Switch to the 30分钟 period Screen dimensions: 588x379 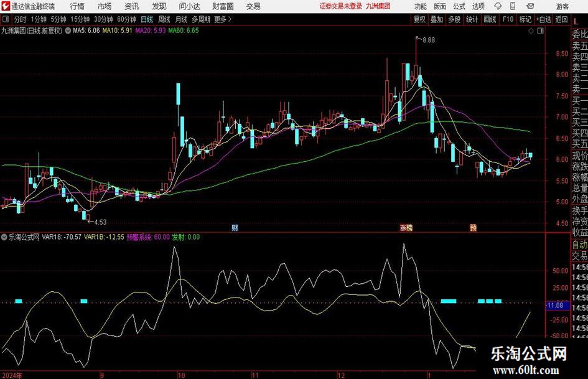pos(103,19)
